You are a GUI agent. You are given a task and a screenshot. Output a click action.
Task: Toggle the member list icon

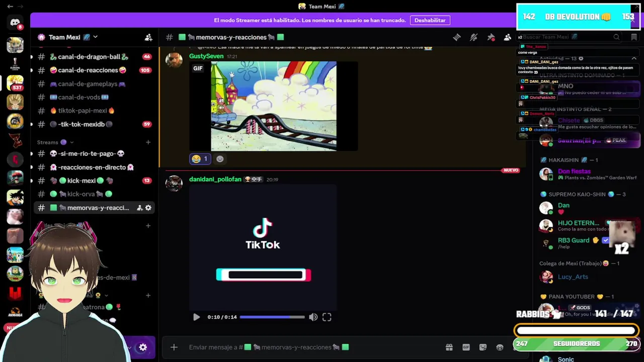point(508,37)
